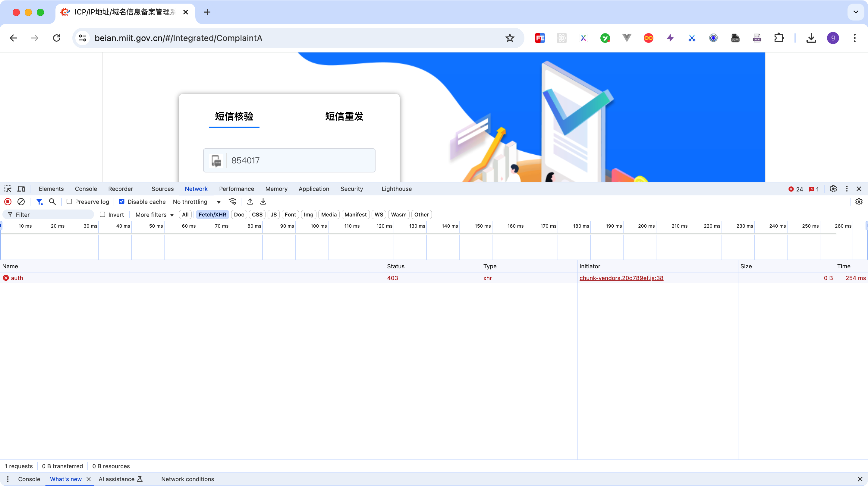Toggle CSS request filter
This screenshot has width=868, height=486.
point(257,214)
